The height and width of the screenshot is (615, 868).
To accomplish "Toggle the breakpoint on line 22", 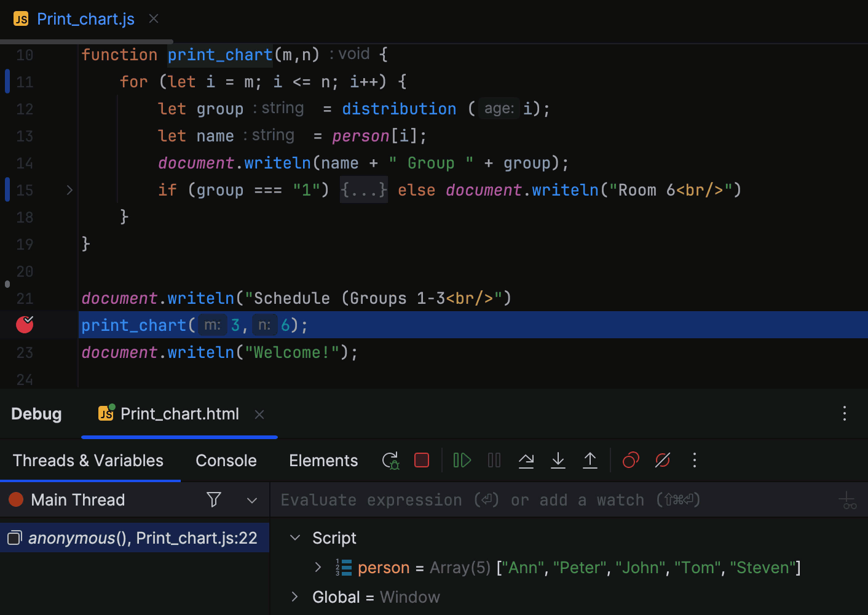I will (24, 325).
